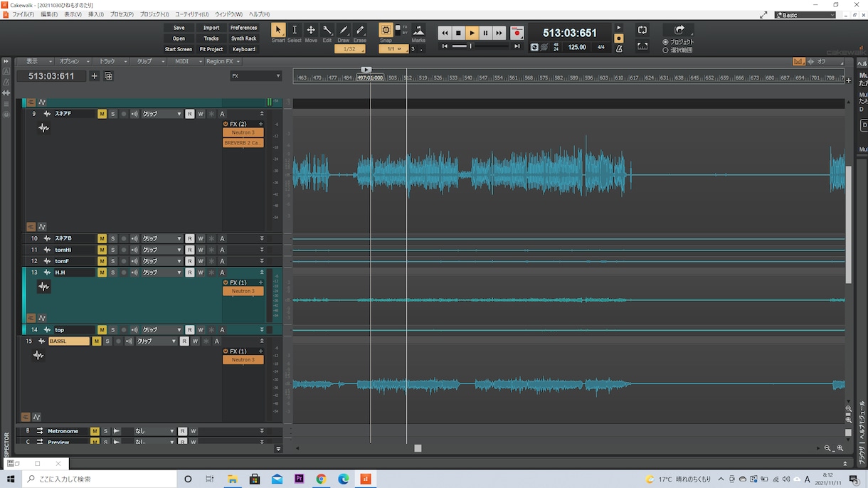This screenshot has width=868, height=488.
Task: Toggle Mute on the BASSL track
Action: [x=97, y=341]
